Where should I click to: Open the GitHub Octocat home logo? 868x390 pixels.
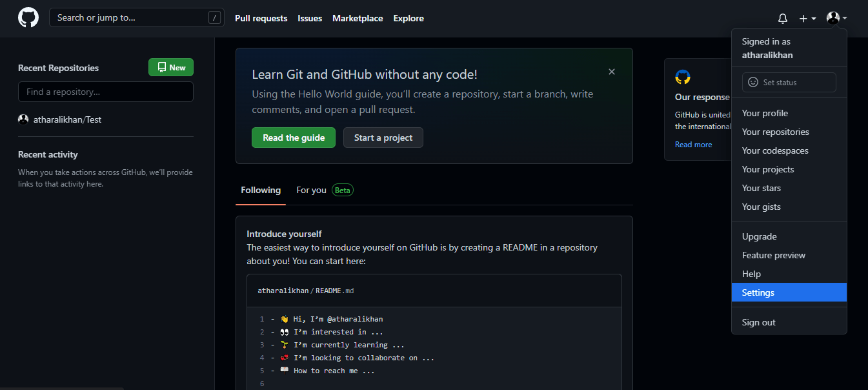(28, 18)
